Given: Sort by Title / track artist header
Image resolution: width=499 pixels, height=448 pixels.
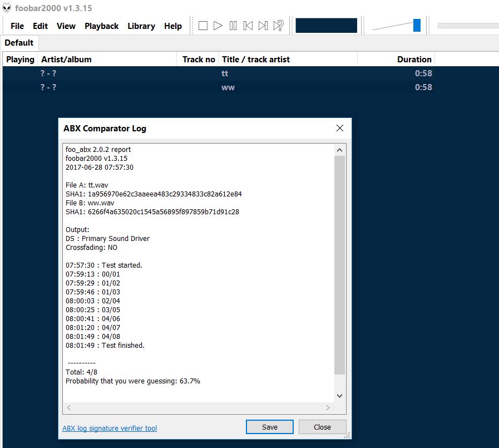Looking at the screenshot, I should tap(288, 60).
